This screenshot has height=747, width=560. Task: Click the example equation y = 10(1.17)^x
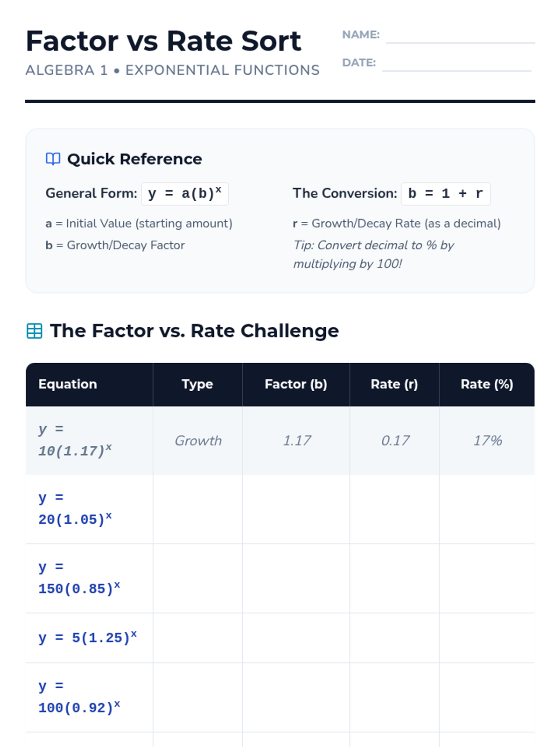75,440
